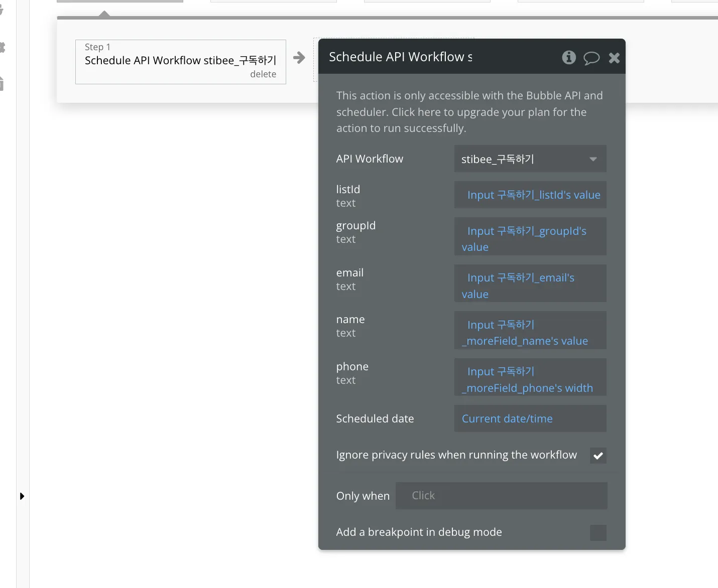Select the Step 1 Schedule API Workflow box
The height and width of the screenshot is (588, 718).
pyautogui.click(x=180, y=60)
